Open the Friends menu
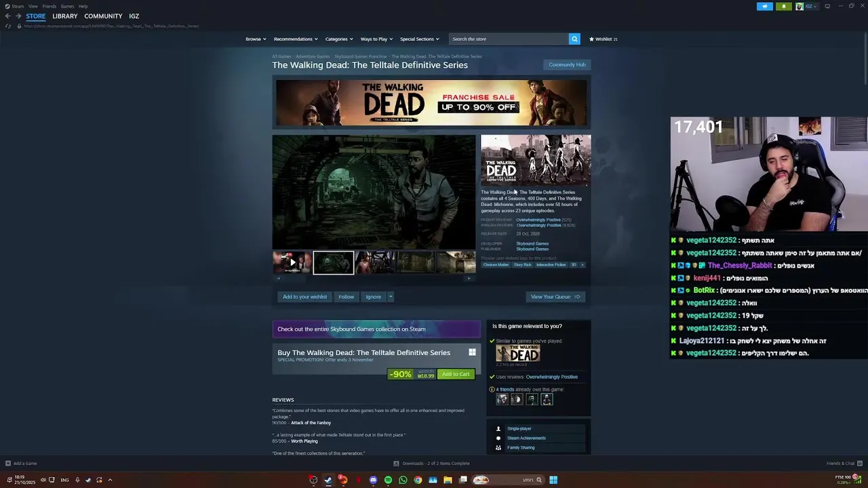868x488 pixels. (x=50, y=6)
